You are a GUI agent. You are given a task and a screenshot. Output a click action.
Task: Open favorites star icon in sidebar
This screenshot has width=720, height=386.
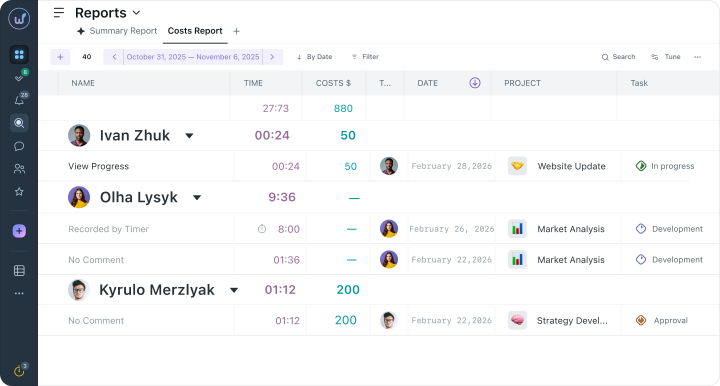(19, 192)
